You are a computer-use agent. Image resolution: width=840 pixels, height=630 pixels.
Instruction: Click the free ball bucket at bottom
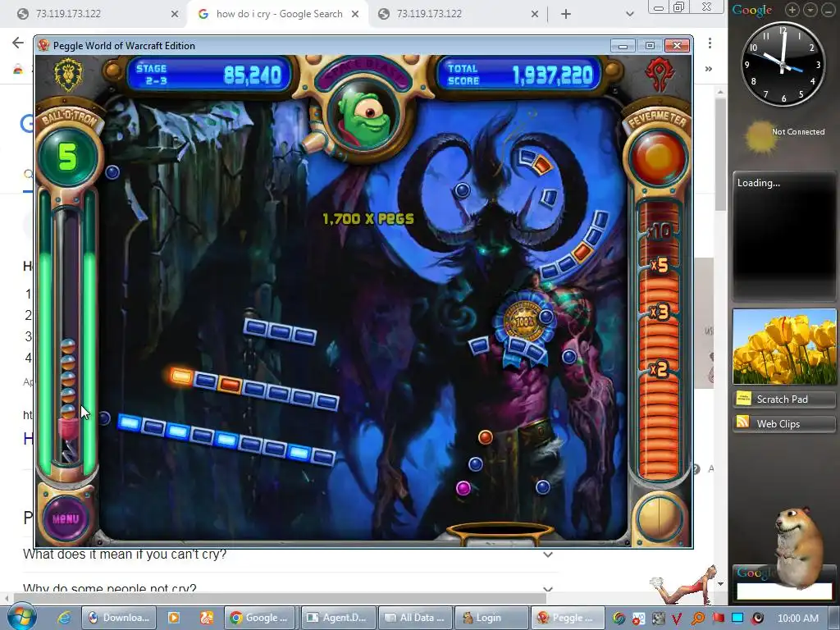[500, 532]
